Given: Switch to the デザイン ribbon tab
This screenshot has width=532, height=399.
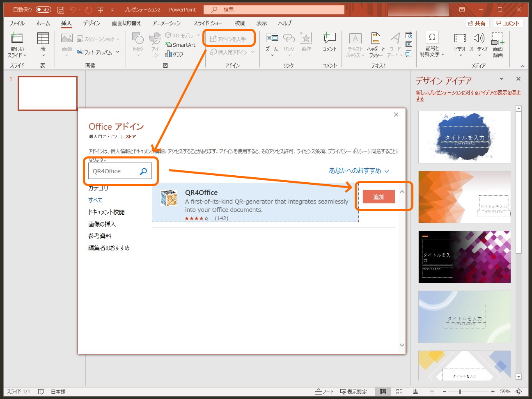Looking at the screenshot, I should pos(91,23).
